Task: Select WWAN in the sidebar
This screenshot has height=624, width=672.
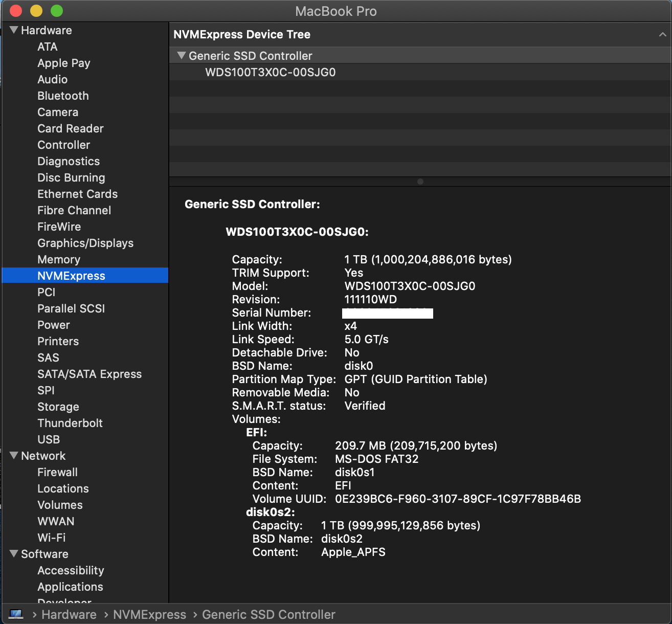Action: [x=56, y=521]
